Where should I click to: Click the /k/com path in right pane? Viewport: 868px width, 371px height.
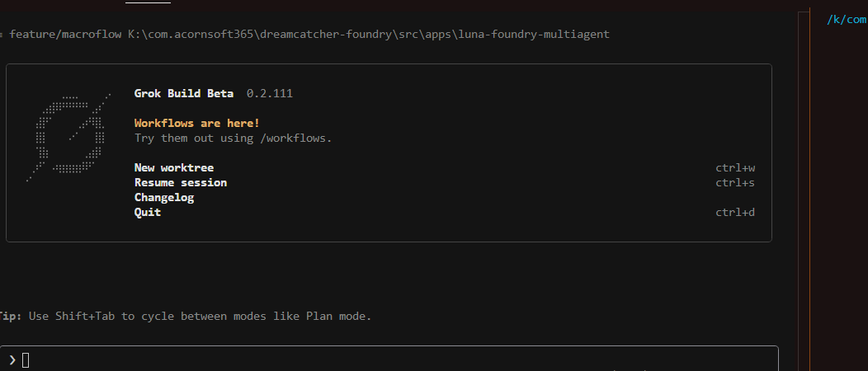[847, 20]
